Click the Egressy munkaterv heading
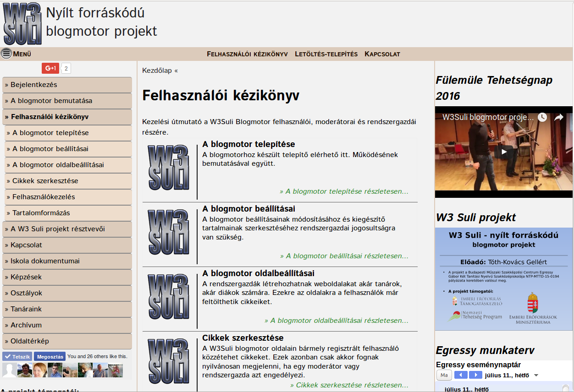This screenshot has width=574, height=392. pyautogui.click(x=485, y=350)
